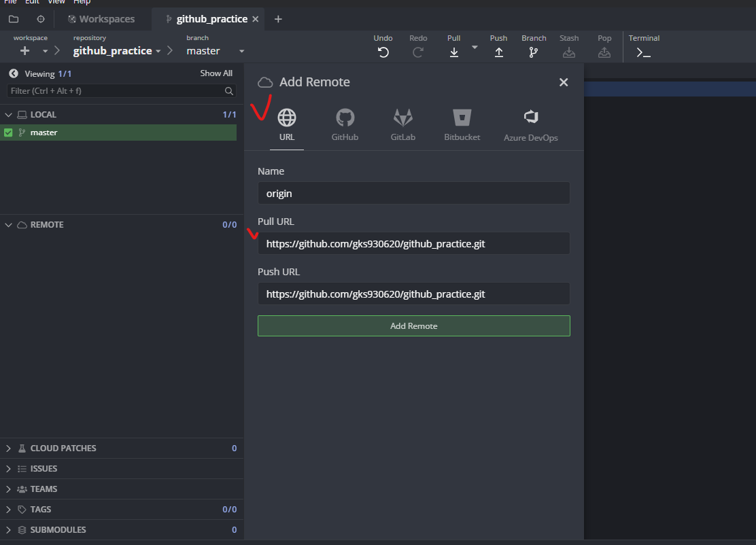Click the cloud icon beside Add Remote title

265,82
